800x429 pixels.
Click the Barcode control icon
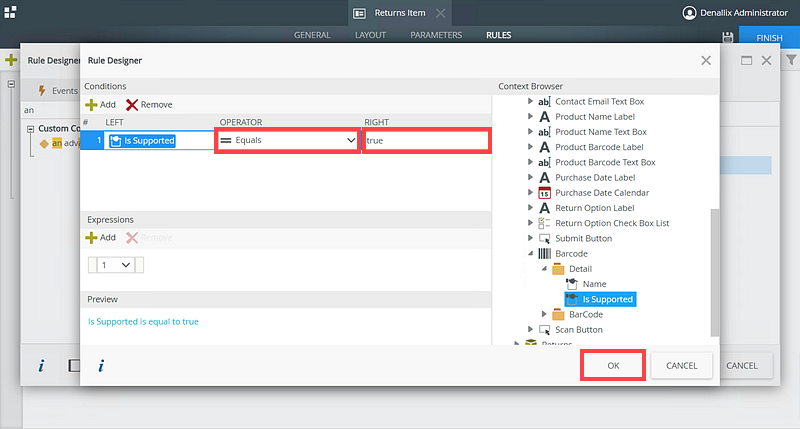(x=544, y=254)
